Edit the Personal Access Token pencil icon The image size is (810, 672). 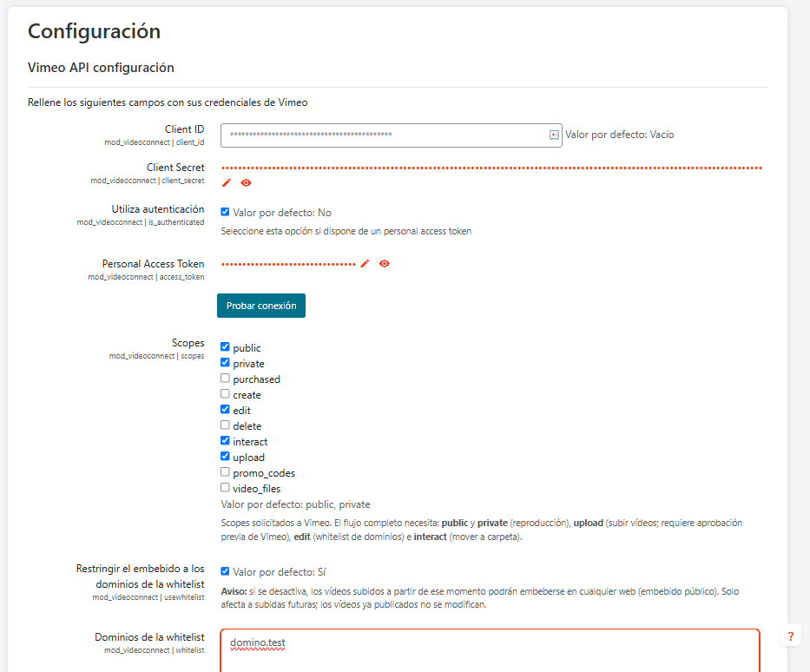[365, 263]
